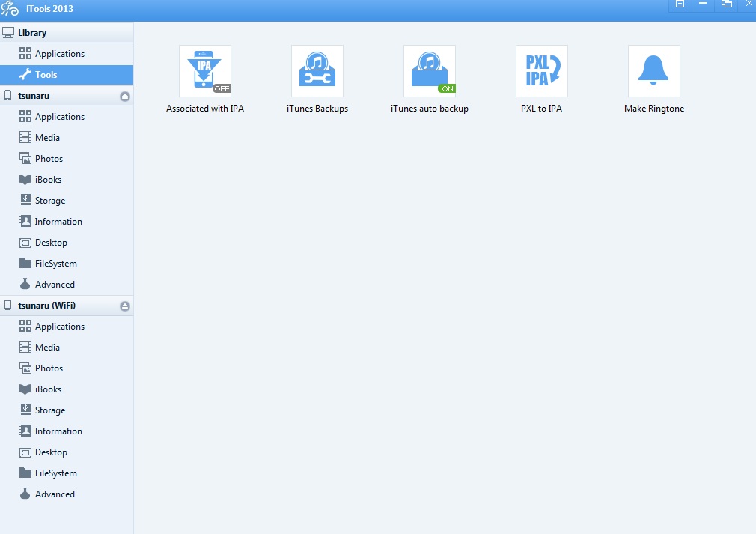756x534 pixels.
Task: Open FileSystem under tsunaru
Action: (67, 264)
